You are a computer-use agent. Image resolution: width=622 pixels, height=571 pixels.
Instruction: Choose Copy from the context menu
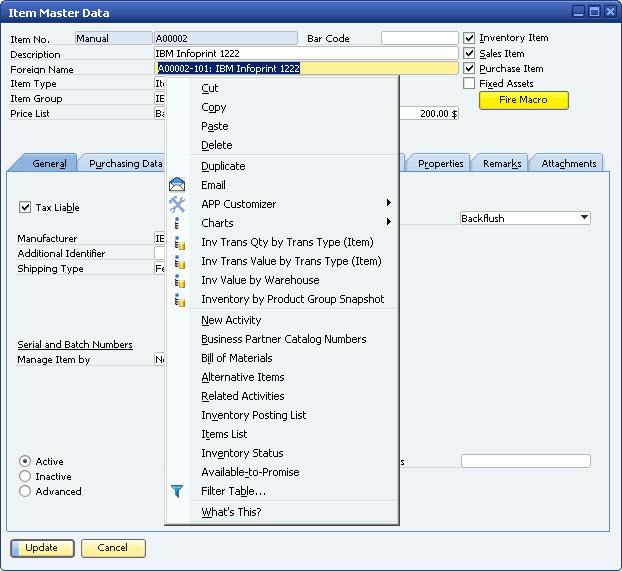[213, 107]
